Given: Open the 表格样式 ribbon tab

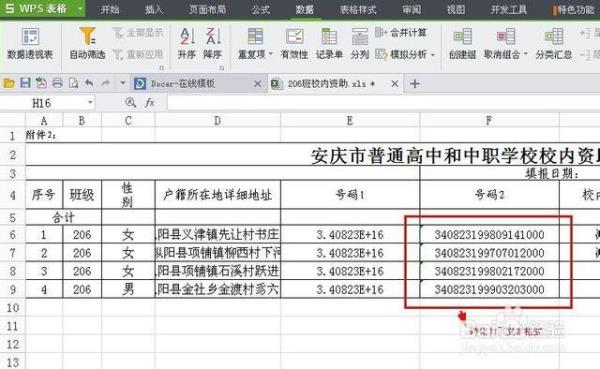Looking at the screenshot, I should (x=358, y=9).
